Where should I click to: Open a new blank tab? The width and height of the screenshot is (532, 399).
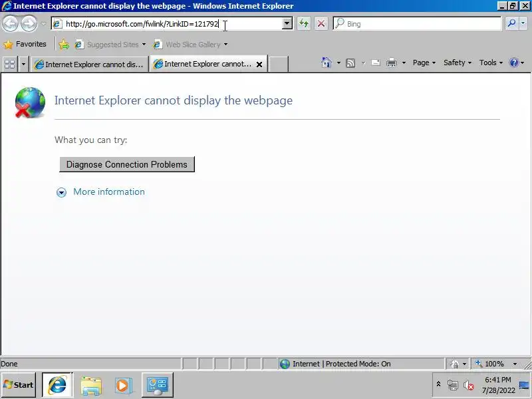(x=278, y=64)
